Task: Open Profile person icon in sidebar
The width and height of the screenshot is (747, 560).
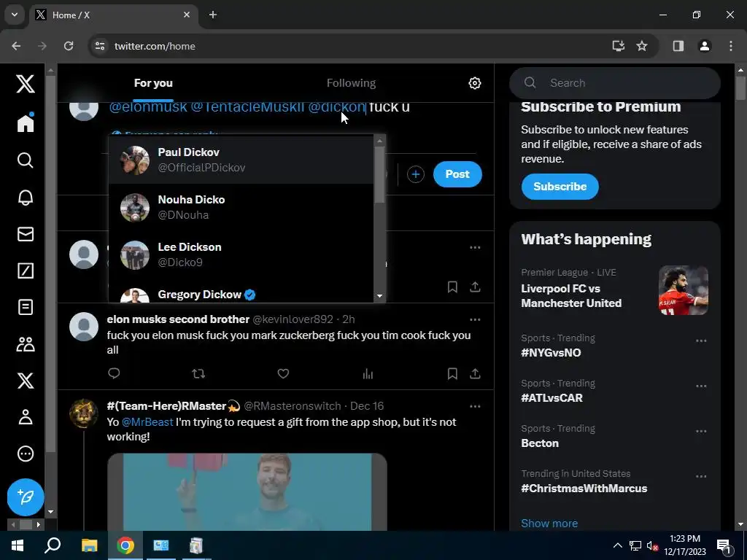Action: click(x=26, y=417)
